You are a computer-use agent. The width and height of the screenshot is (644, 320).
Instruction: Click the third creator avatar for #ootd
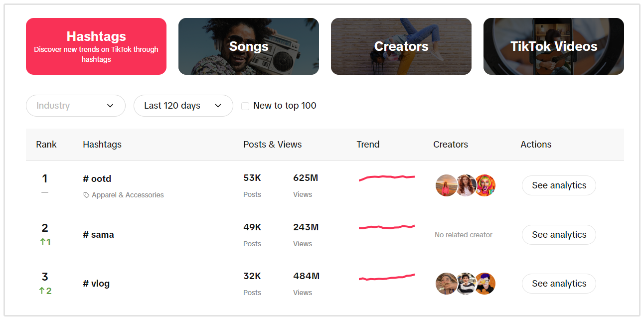click(x=484, y=185)
